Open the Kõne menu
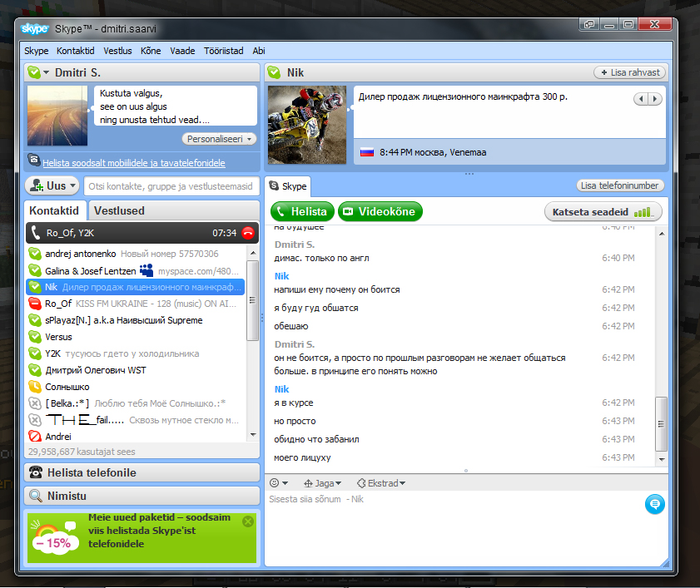 click(x=151, y=51)
